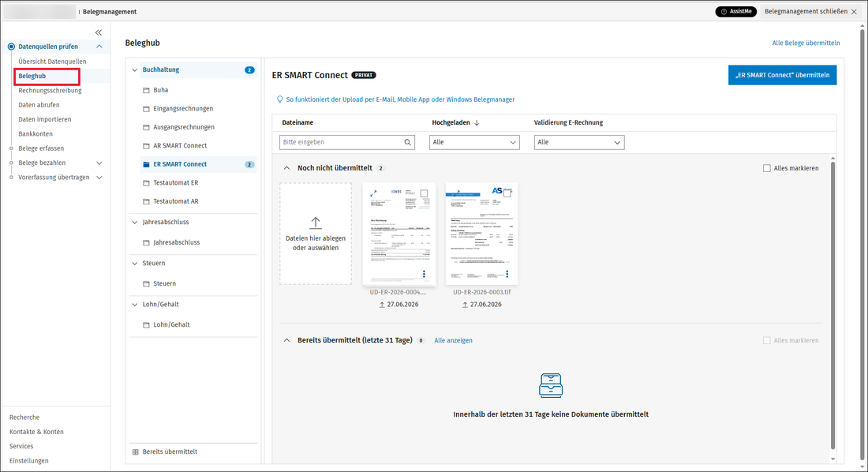This screenshot has width=868, height=472.
Task: Click the Ausgangsrechnungen folder icon
Action: tap(146, 127)
